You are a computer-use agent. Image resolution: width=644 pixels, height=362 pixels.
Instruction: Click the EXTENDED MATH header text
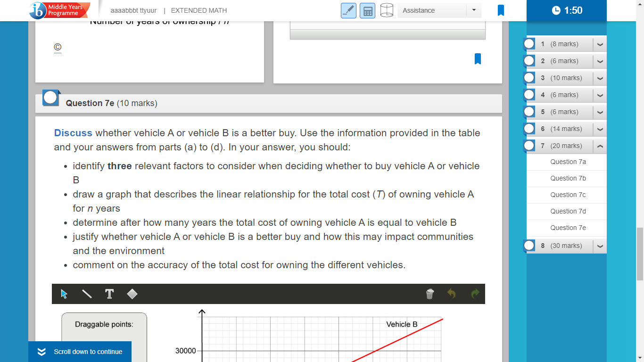point(199,10)
